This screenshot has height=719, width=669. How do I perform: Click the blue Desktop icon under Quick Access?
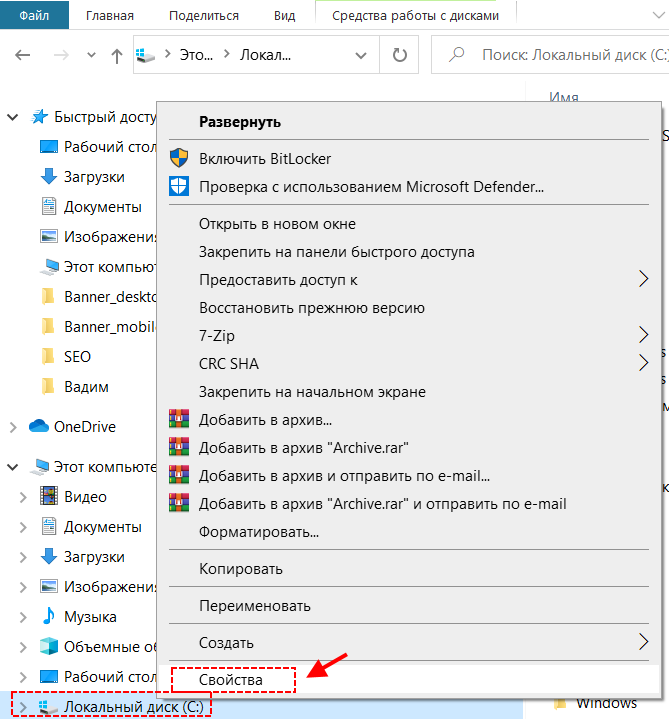point(49,147)
